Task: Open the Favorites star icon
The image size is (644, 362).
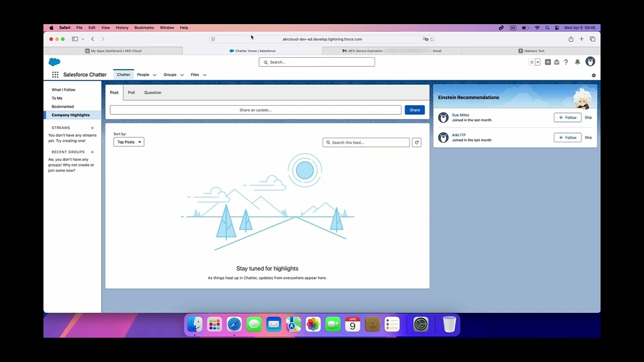Action: pyautogui.click(x=531, y=62)
